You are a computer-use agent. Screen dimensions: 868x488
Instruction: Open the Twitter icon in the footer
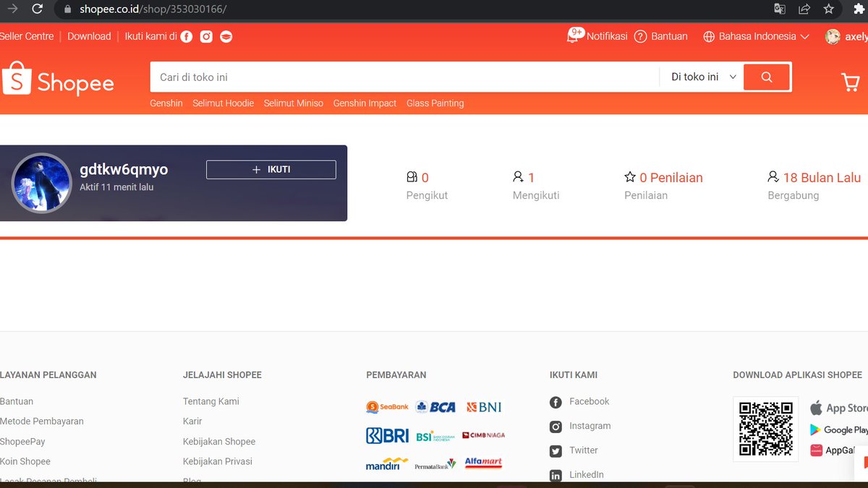click(555, 450)
